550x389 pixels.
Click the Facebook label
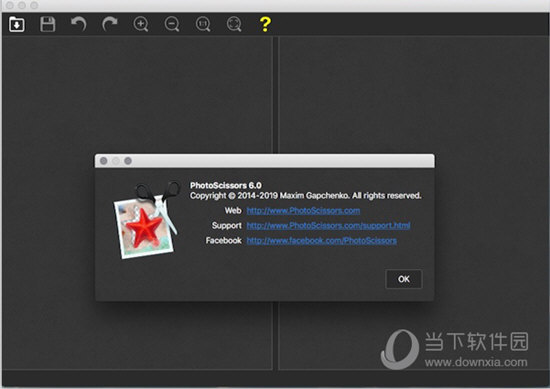coord(223,241)
